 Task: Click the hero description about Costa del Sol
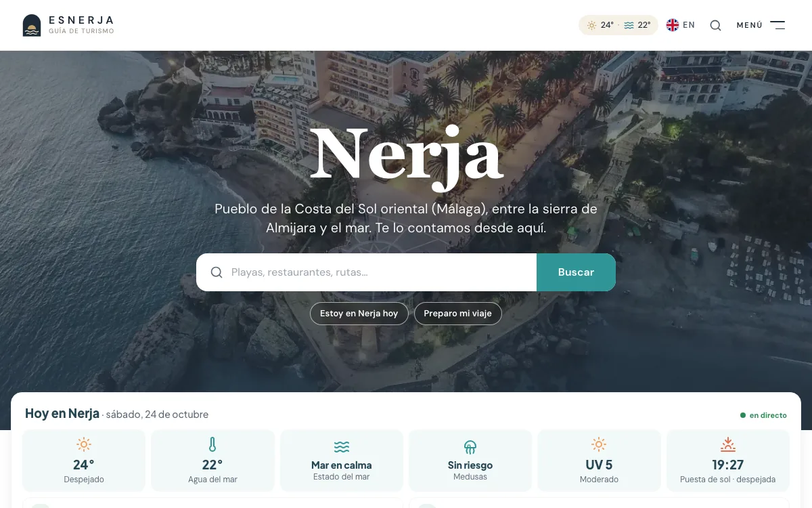[x=406, y=218]
